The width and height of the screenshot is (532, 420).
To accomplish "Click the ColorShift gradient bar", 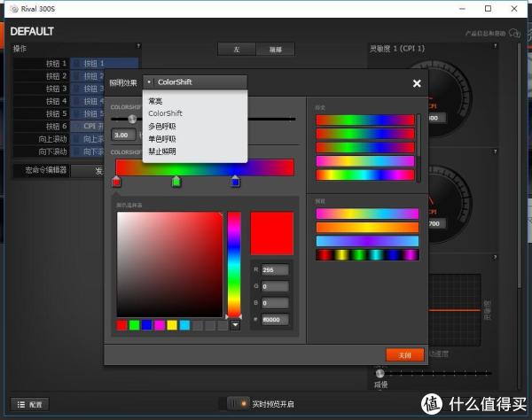I will [x=205, y=167].
